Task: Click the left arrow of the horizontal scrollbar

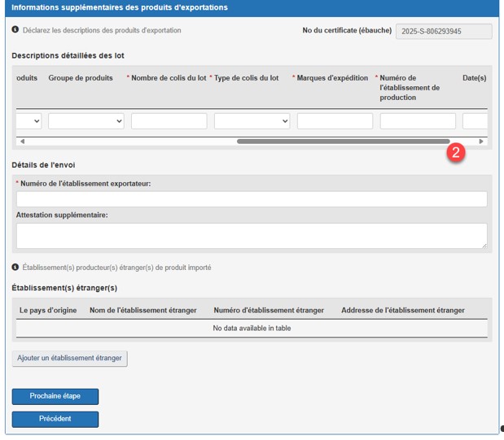Action: [x=22, y=142]
